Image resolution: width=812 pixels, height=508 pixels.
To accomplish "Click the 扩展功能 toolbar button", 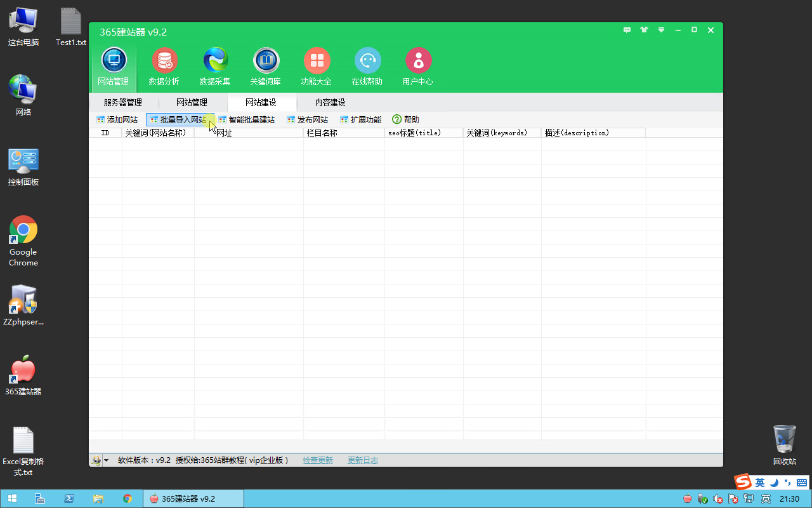I will pyautogui.click(x=360, y=119).
